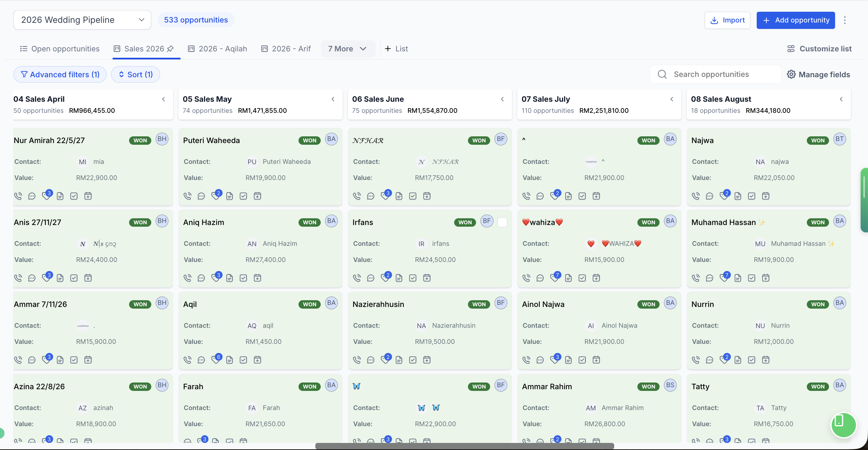Click value RM12,000.00 on Nurrin card
This screenshot has width=868, height=450.
coord(774,342)
